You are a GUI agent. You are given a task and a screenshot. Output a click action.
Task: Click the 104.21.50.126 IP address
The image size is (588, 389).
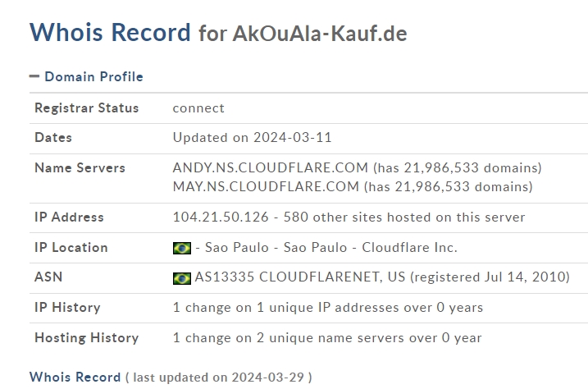[x=221, y=217]
